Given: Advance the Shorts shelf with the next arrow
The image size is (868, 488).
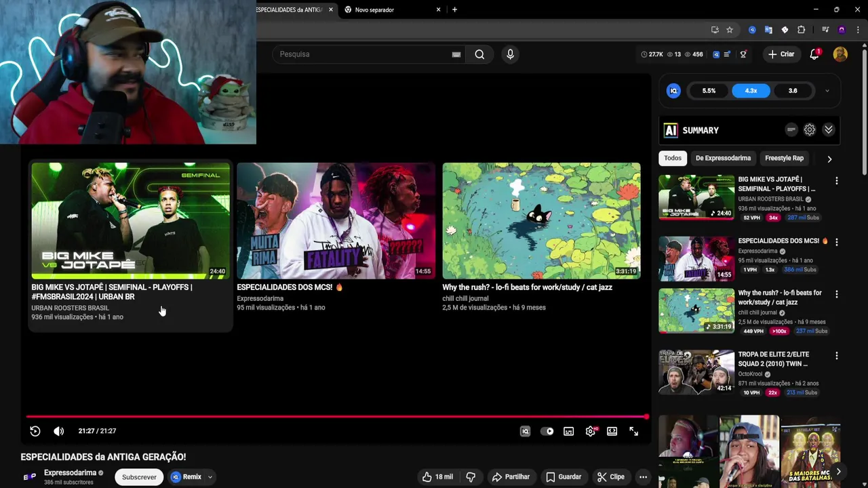Looking at the screenshot, I should click(838, 471).
